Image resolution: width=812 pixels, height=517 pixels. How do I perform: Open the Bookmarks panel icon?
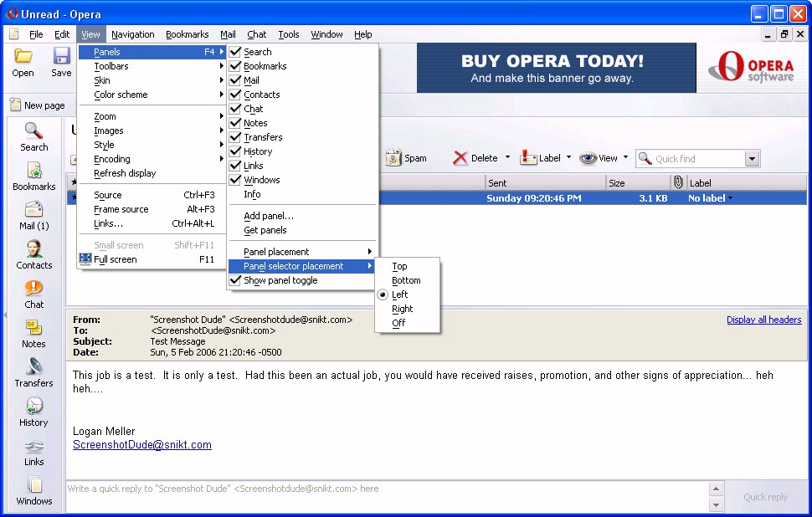(x=34, y=176)
